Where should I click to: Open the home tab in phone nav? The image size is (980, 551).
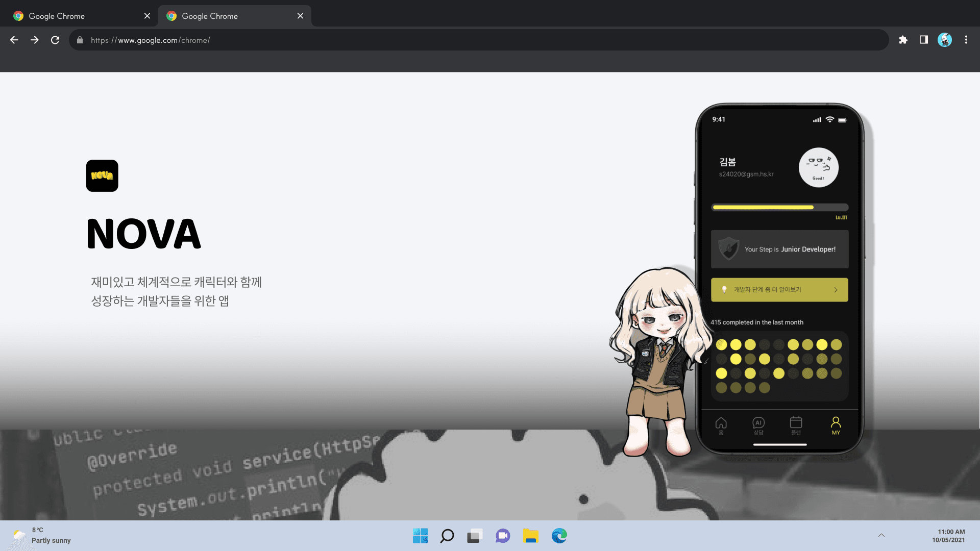coord(721,425)
